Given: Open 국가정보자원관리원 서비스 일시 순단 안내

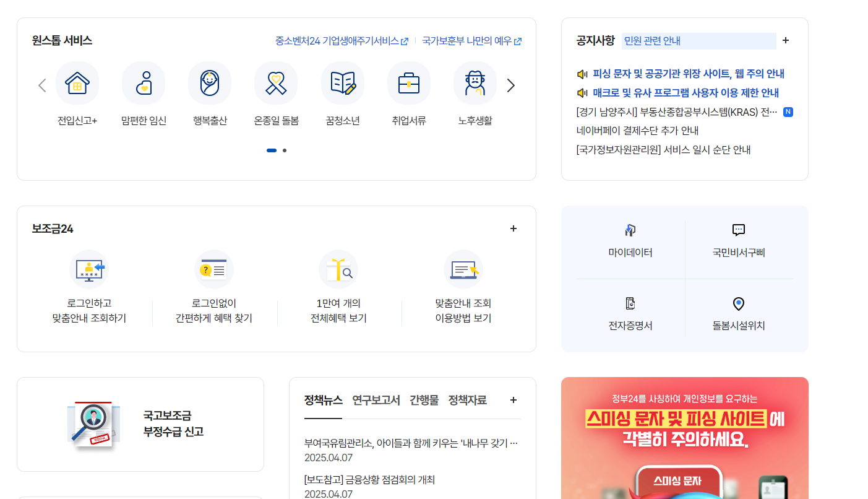Looking at the screenshot, I should (663, 150).
